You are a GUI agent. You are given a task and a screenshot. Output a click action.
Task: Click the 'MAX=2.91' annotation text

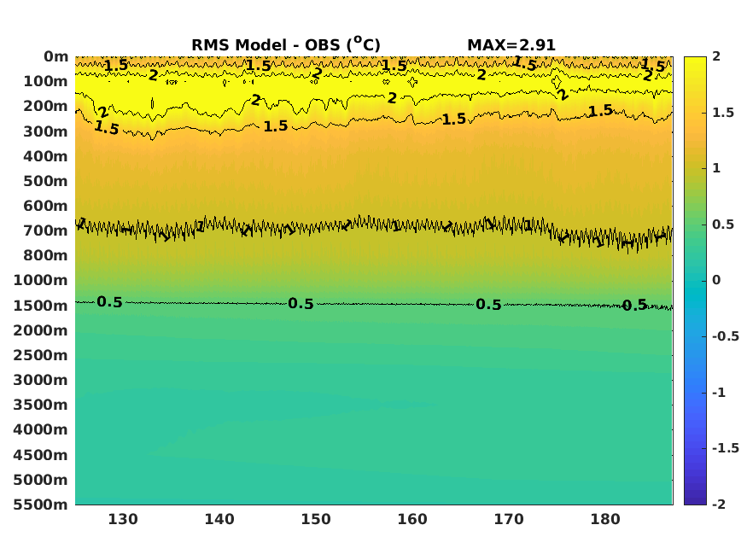(x=511, y=45)
